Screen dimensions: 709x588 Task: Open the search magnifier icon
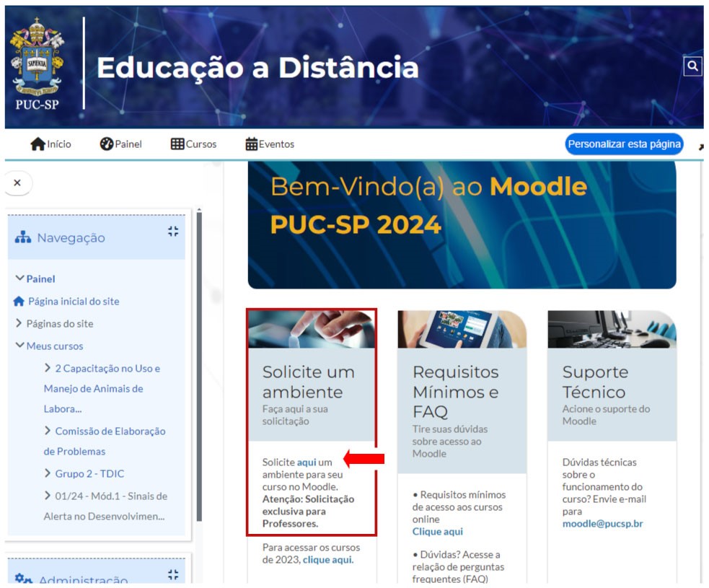click(x=692, y=66)
